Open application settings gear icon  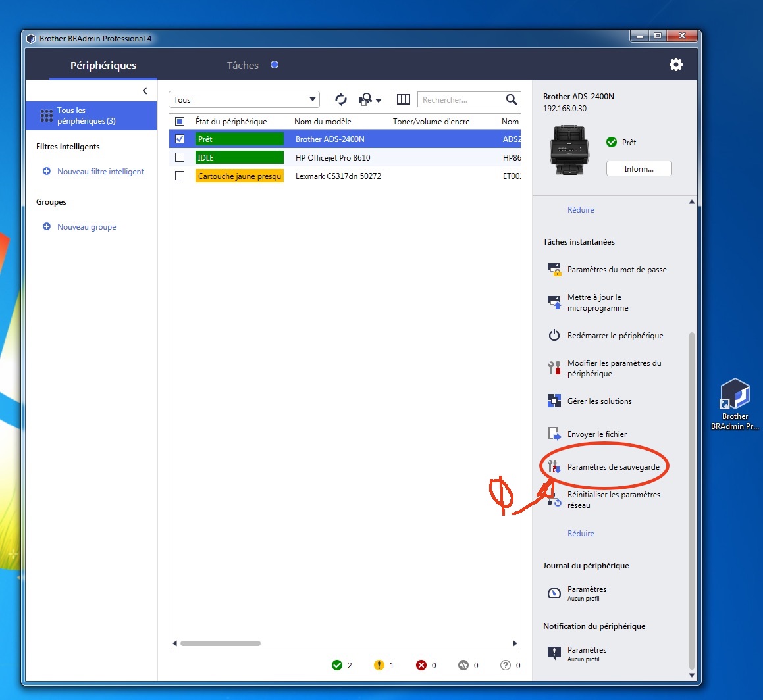[x=675, y=64]
